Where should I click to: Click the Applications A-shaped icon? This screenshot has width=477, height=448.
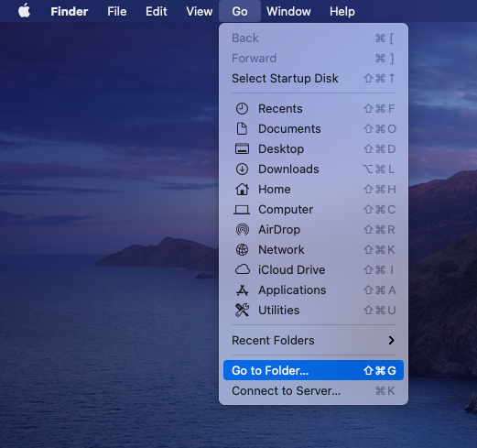coord(242,290)
